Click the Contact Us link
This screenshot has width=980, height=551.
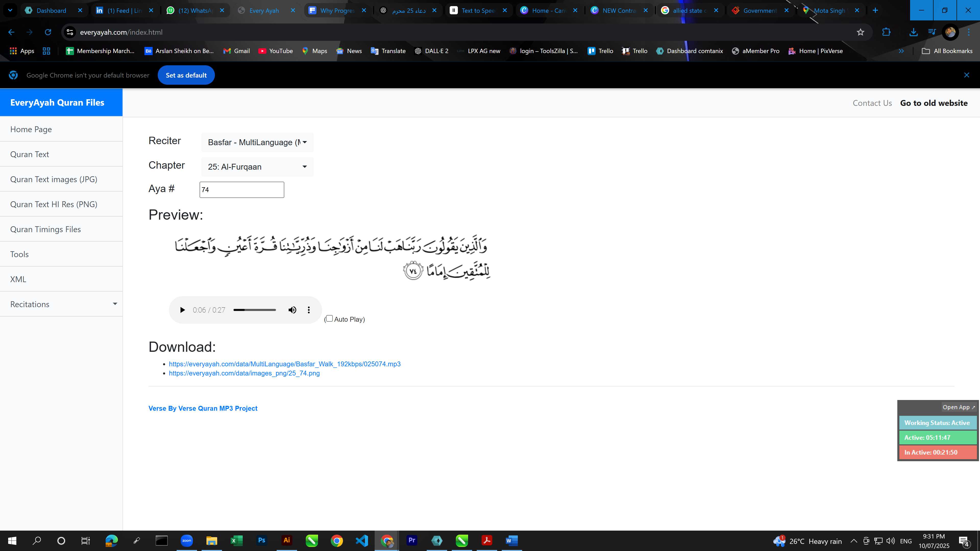[872, 103]
